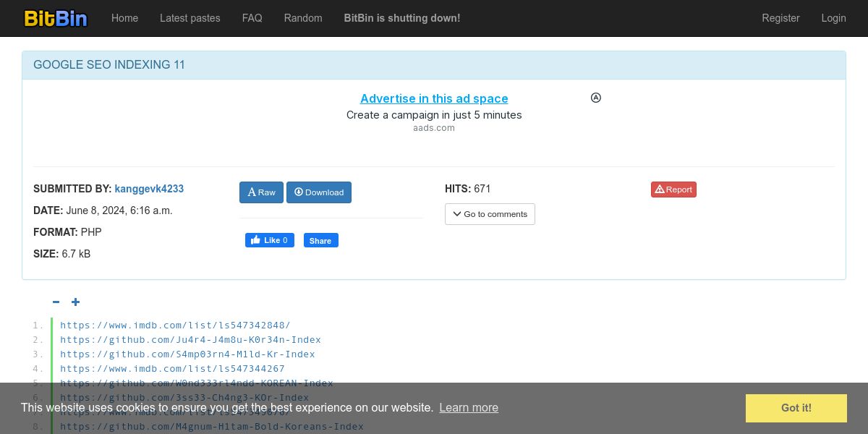Image resolution: width=868 pixels, height=434 pixels.
Task: Click the date June 8, 2024 text
Action: coord(119,210)
